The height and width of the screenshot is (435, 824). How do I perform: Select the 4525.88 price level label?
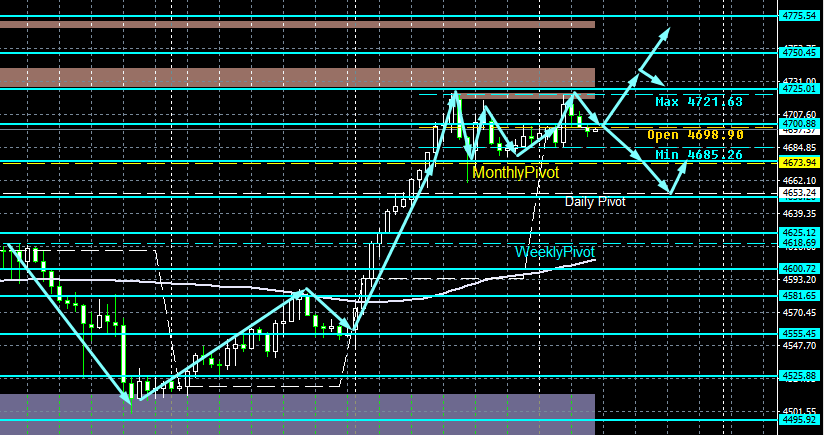click(799, 376)
